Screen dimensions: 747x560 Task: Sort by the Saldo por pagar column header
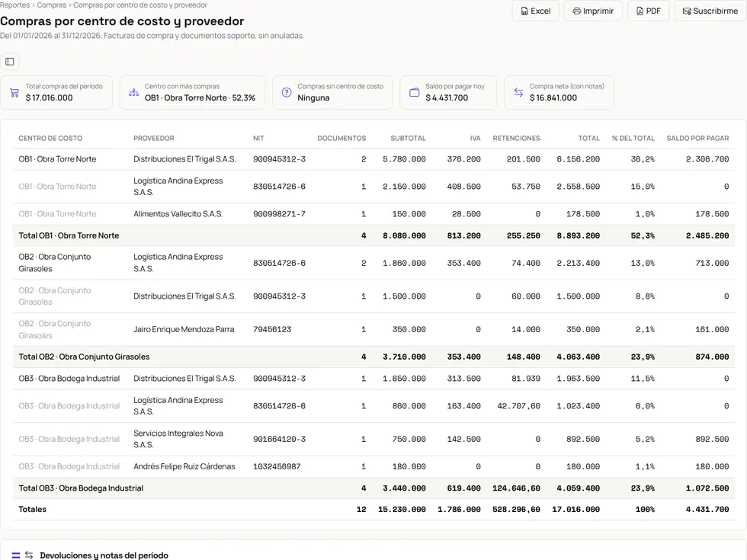pyautogui.click(x=697, y=138)
